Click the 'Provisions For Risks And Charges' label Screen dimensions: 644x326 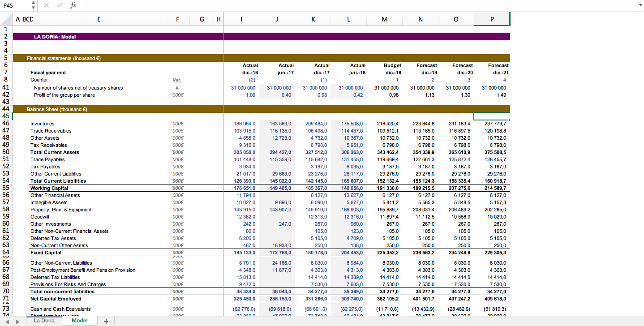point(68,284)
